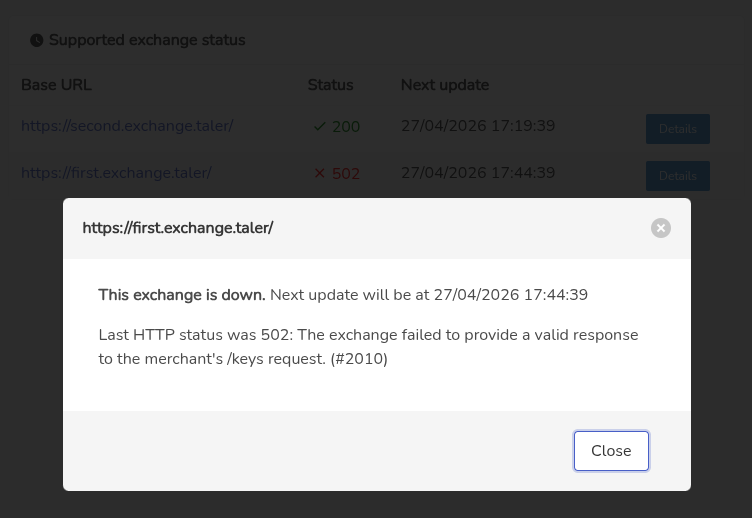Click the Status column header
Screen dimensions: 752x518
pyautogui.click(x=330, y=85)
